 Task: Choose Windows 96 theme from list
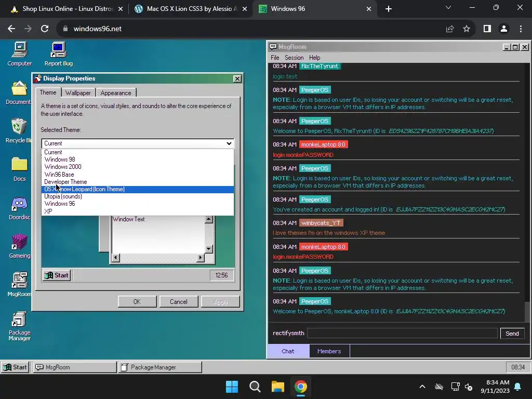[137, 204]
